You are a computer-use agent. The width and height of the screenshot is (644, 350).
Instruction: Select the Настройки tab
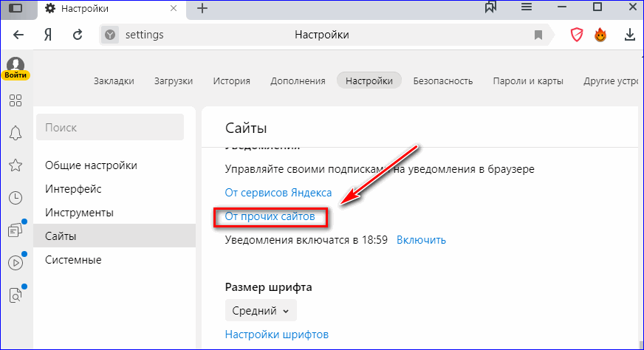(369, 80)
